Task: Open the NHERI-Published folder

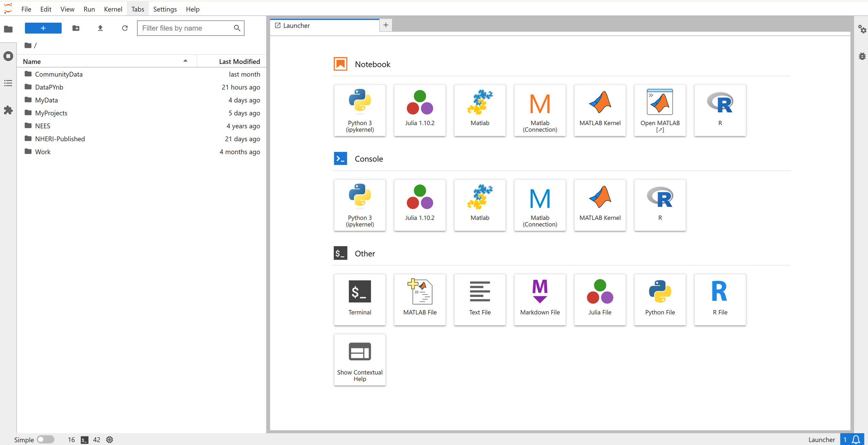Action: click(x=60, y=139)
